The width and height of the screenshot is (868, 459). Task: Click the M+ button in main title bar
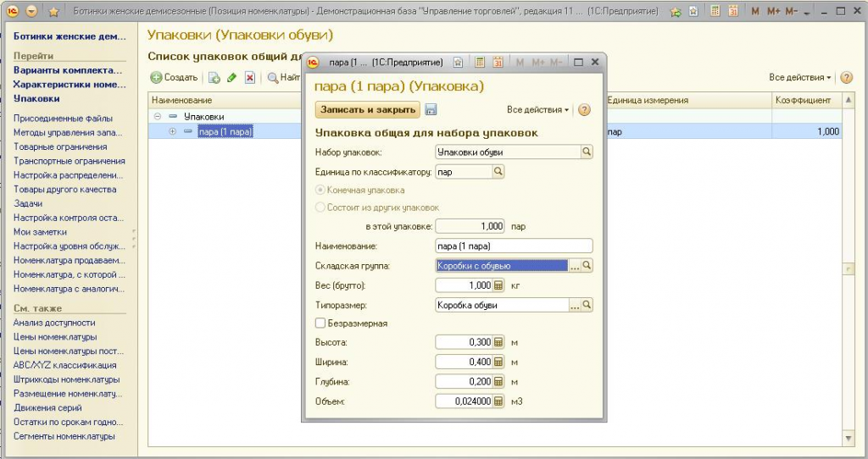coord(773,11)
